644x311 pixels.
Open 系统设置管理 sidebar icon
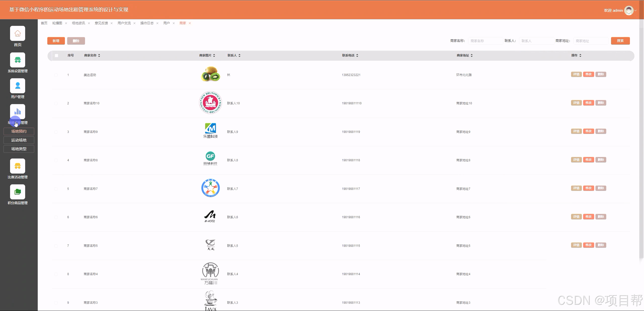point(18,60)
